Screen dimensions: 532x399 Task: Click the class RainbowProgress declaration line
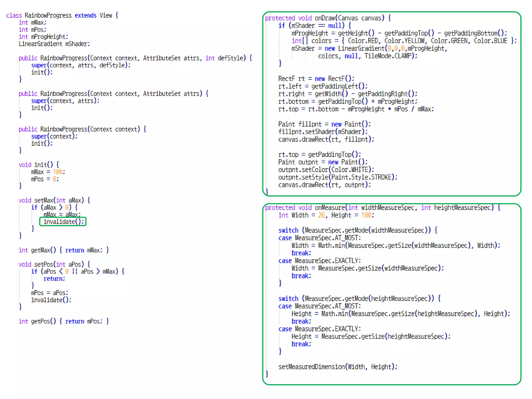(x=62, y=15)
